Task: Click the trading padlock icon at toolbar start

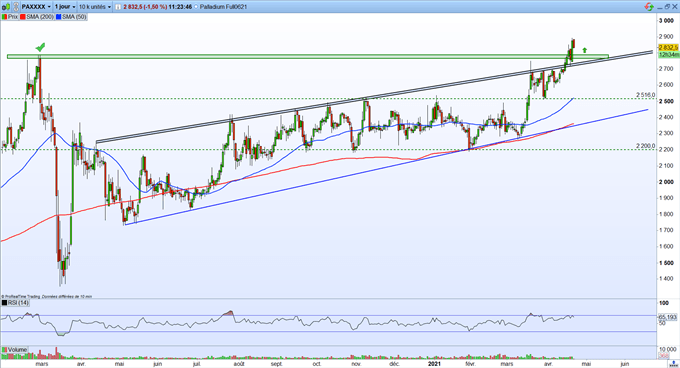Action: 6,7
